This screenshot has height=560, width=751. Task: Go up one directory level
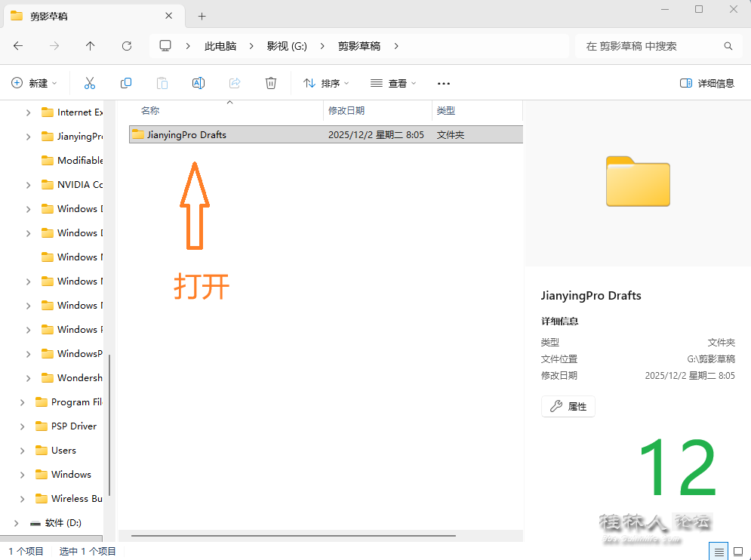(91, 46)
